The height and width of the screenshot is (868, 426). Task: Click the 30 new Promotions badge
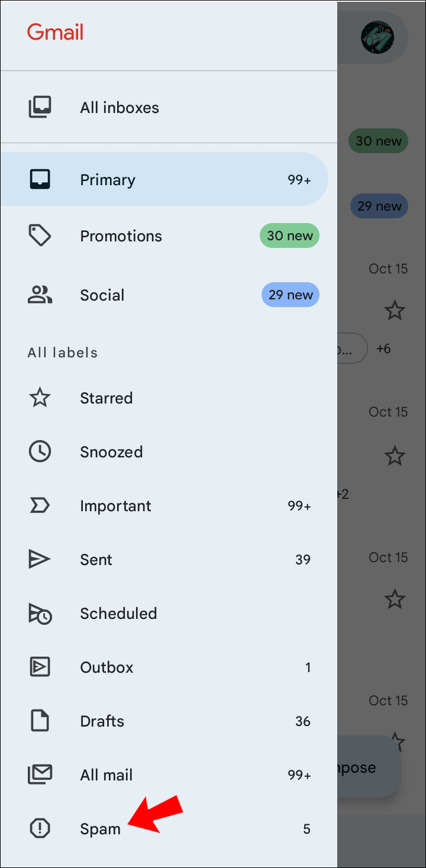[x=290, y=235]
